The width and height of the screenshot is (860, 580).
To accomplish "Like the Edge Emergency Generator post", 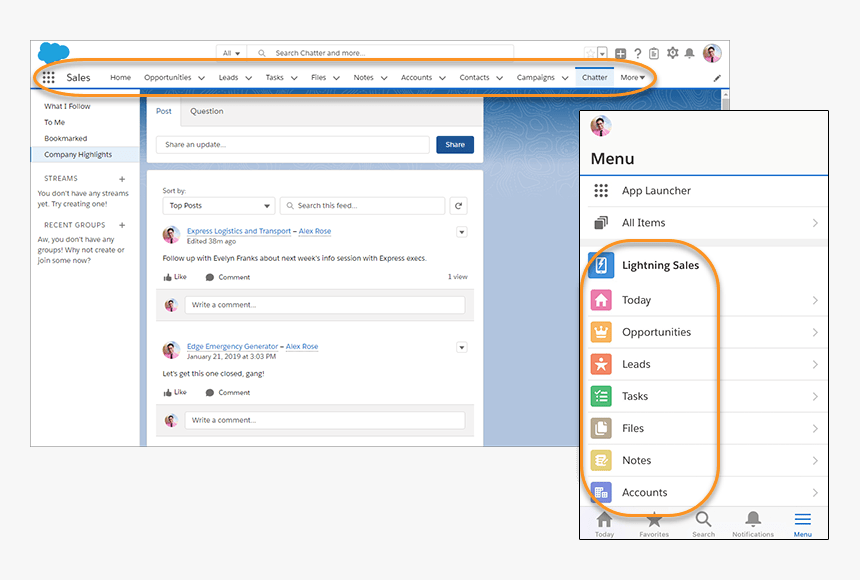I will point(175,392).
